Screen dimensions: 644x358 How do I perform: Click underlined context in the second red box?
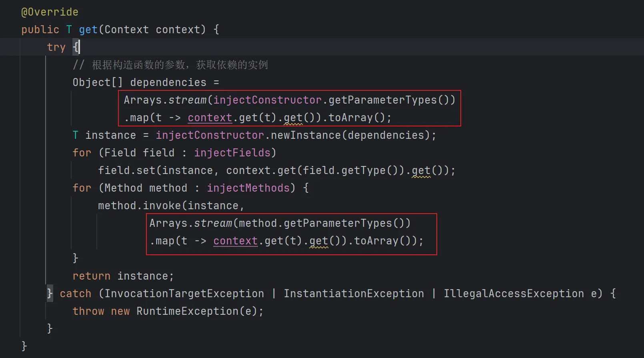[x=235, y=241]
